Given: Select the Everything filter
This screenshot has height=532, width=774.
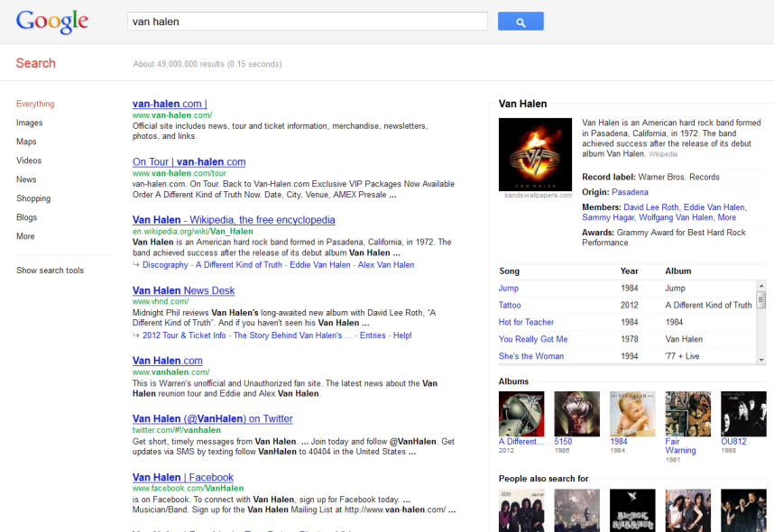Looking at the screenshot, I should click(x=35, y=104).
